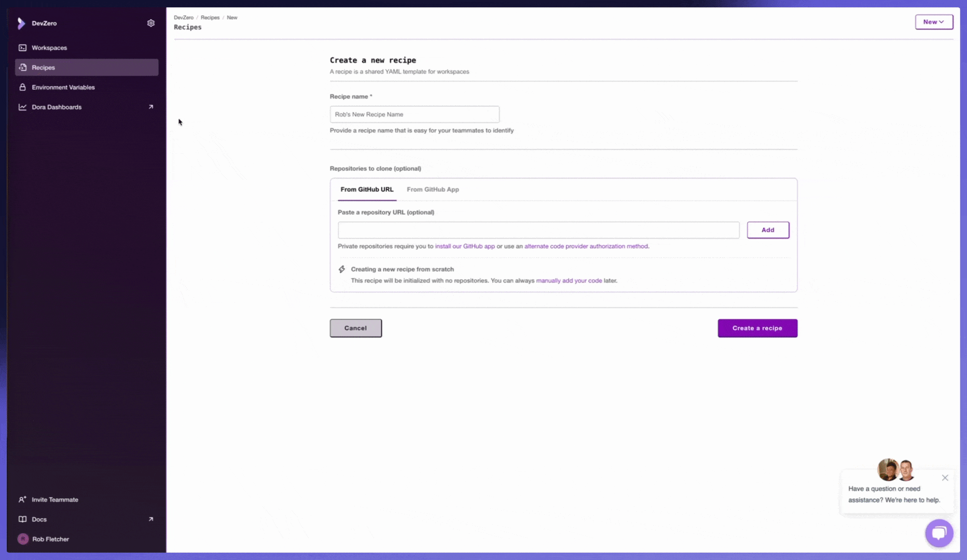Click the DevZero logo icon
The height and width of the screenshot is (560, 967).
tap(21, 23)
